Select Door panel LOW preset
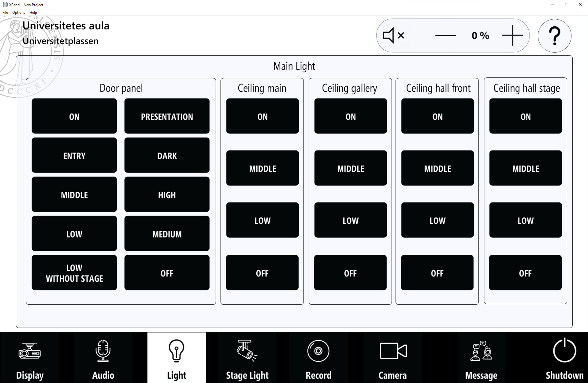This screenshot has width=588, height=383. (x=74, y=234)
